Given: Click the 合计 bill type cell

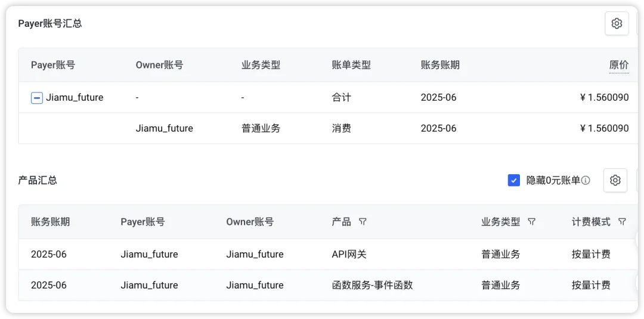Looking at the screenshot, I should (341, 97).
